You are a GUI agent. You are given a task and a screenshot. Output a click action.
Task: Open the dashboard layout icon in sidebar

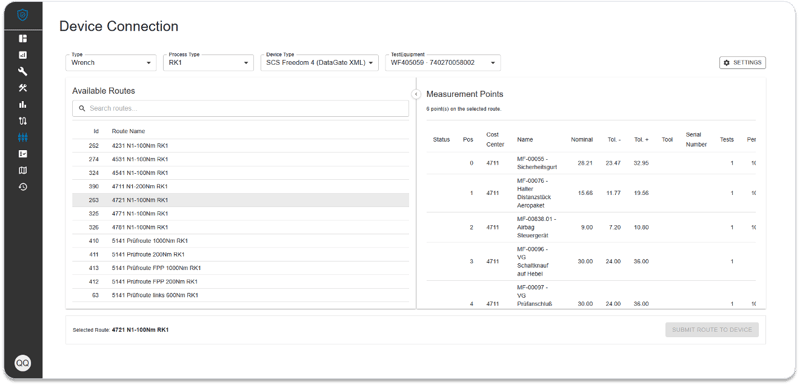(x=22, y=38)
